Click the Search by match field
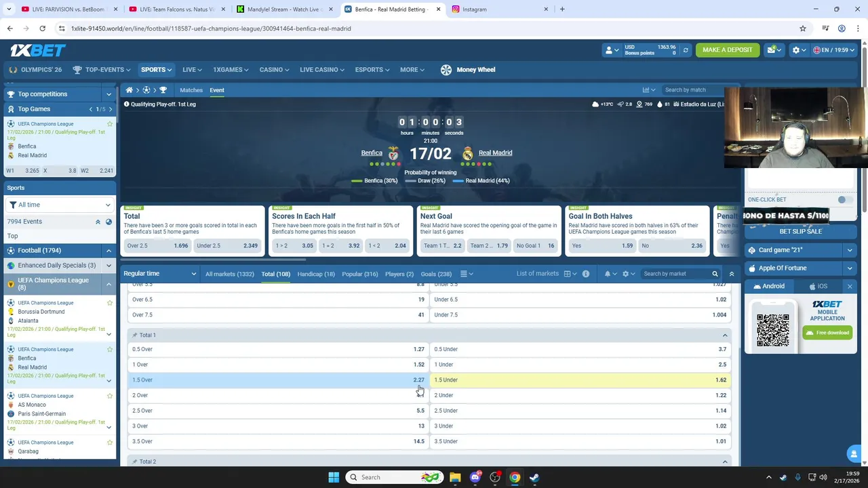The width and height of the screenshot is (868, 488). [x=693, y=90]
